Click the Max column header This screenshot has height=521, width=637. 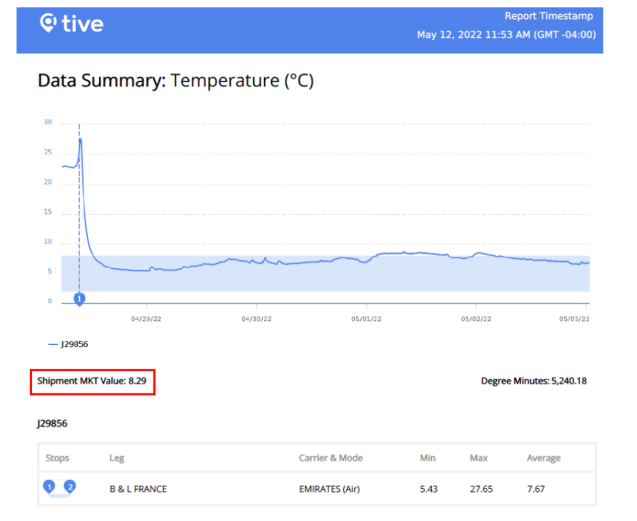tap(478, 458)
